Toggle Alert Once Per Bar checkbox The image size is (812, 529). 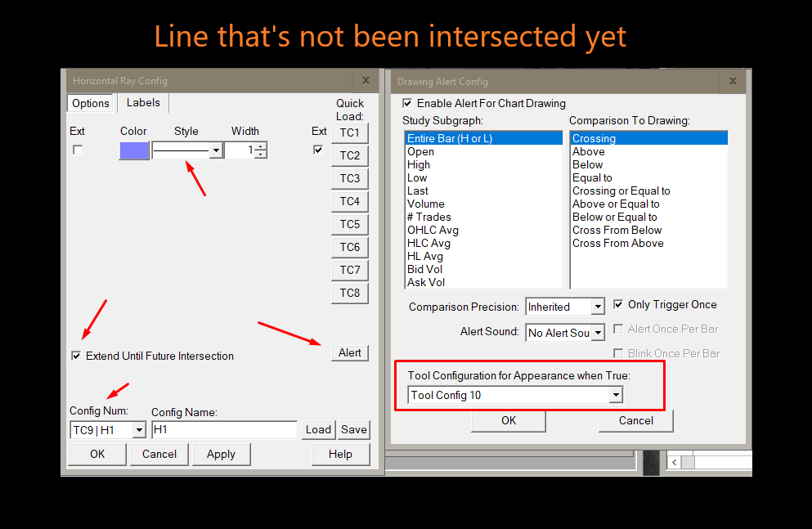point(618,329)
